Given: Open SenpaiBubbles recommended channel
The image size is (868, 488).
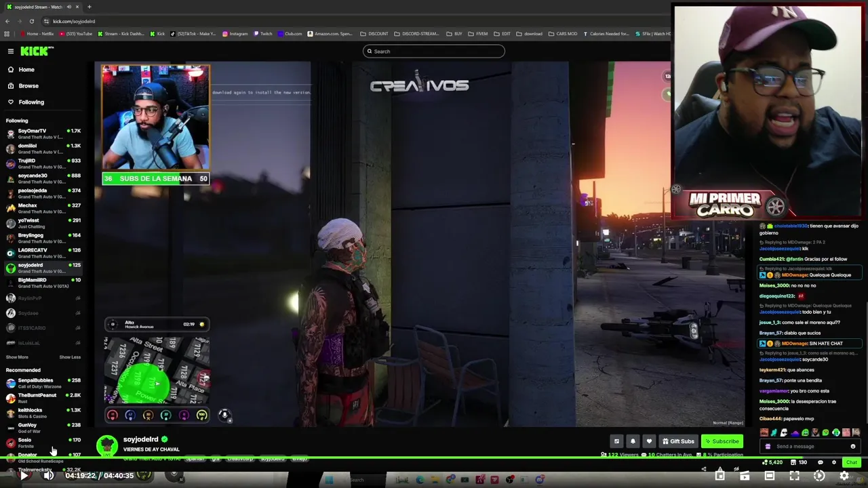Looking at the screenshot, I should (x=43, y=383).
